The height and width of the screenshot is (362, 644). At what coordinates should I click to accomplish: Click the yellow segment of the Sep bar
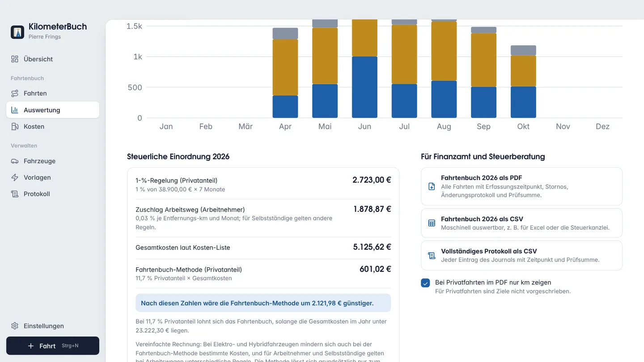[483, 60]
